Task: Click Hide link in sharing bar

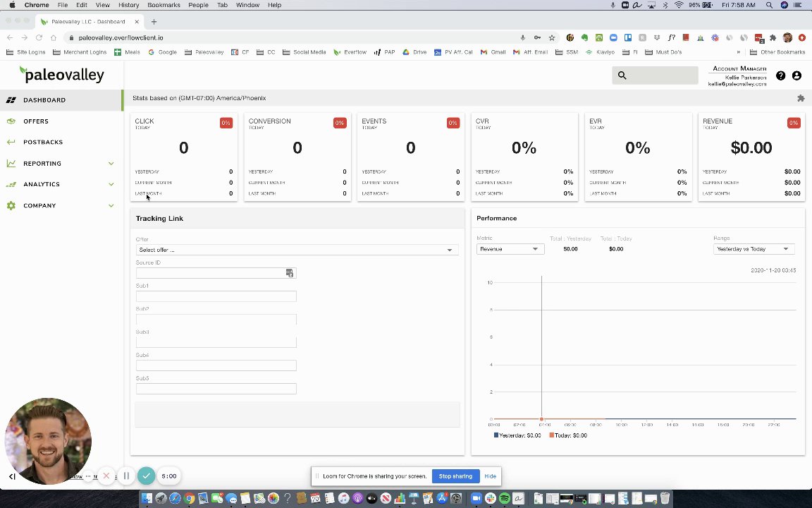Action: [x=490, y=476]
